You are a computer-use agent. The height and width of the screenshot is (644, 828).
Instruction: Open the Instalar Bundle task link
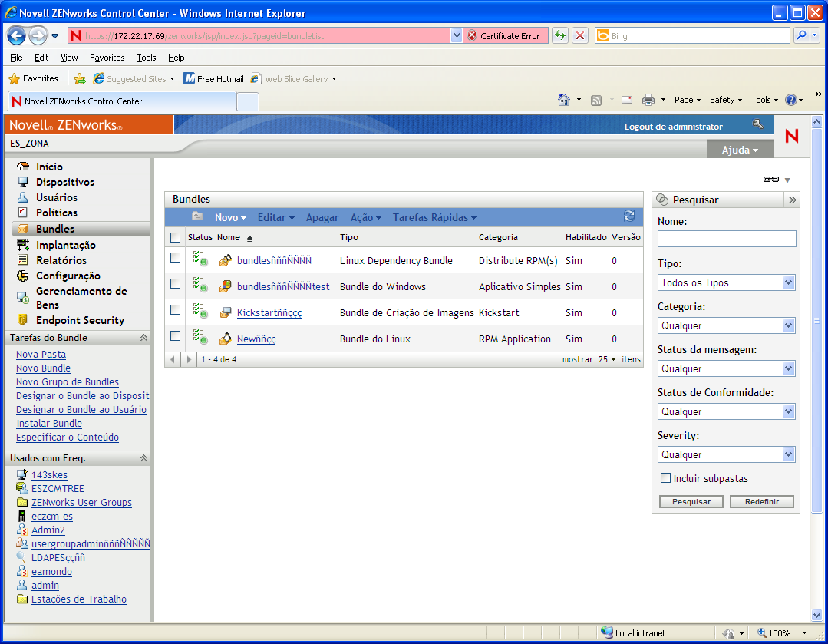pyautogui.click(x=49, y=423)
